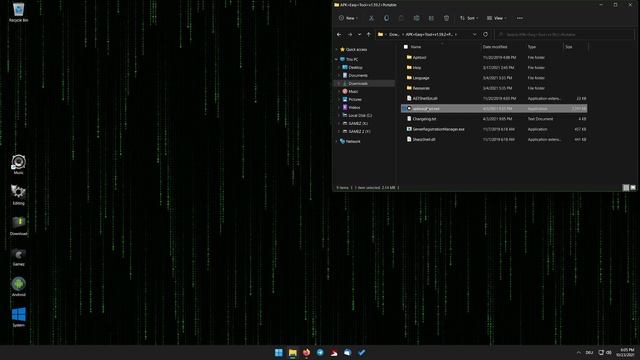Screen dimensions: 640x360
Task: Expand the Network tree node
Action: (x=337, y=141)
